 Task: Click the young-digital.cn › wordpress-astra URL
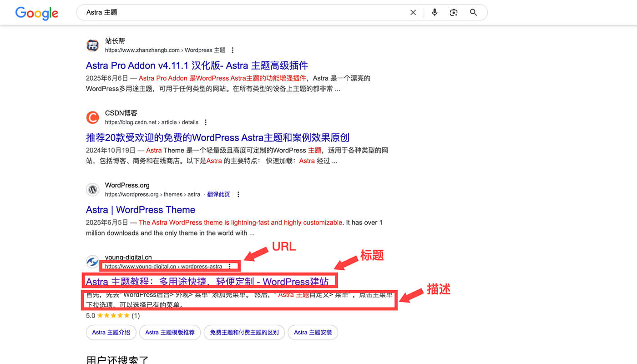[x=164, y=267]
